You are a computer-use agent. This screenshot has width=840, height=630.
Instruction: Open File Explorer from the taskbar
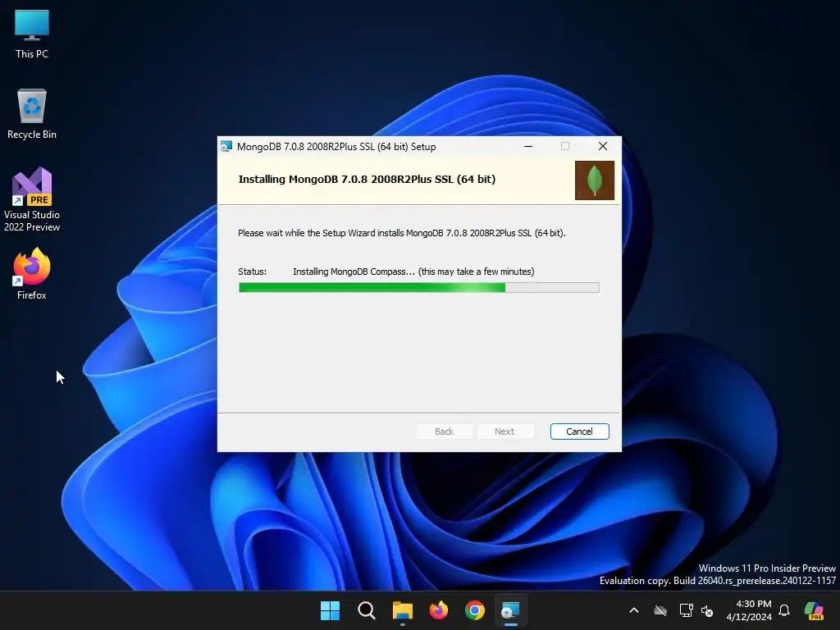(402, 610)
